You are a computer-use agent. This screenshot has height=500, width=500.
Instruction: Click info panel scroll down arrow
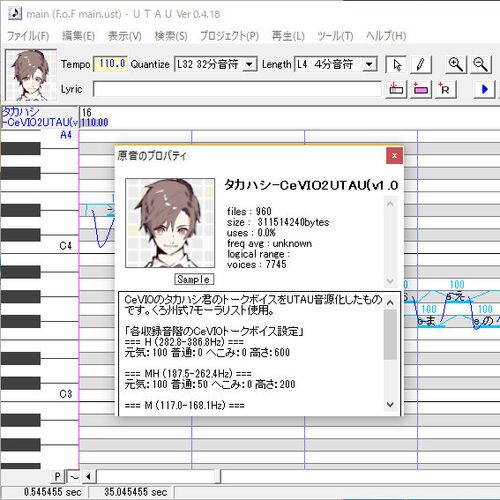(391, 281)
